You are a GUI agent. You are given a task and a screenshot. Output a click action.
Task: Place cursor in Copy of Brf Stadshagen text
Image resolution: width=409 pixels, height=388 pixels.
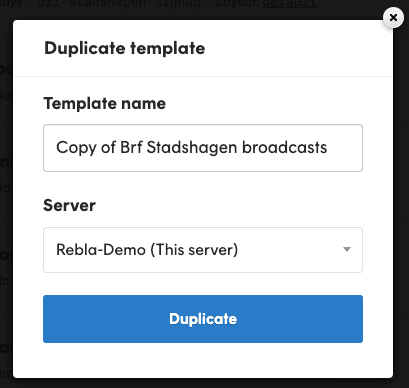tap(192, 148)
